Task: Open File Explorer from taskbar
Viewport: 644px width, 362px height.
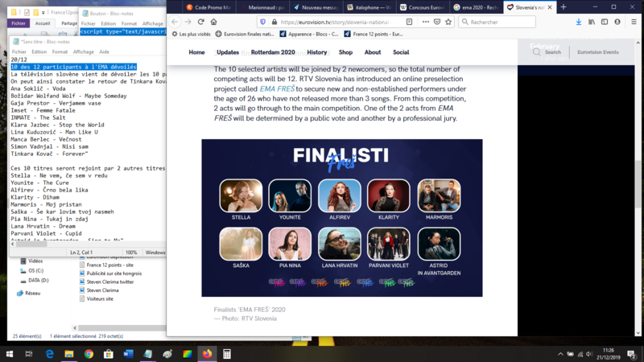Action: (69, 354)
